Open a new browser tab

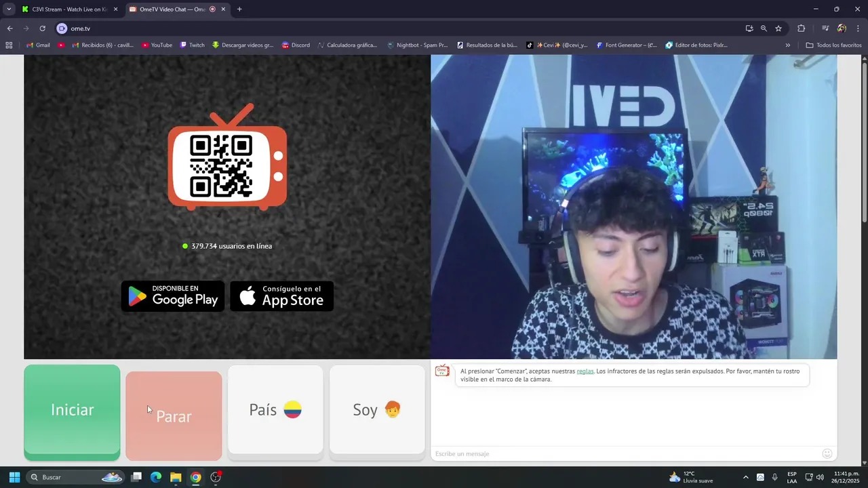[x=239, y=9]
